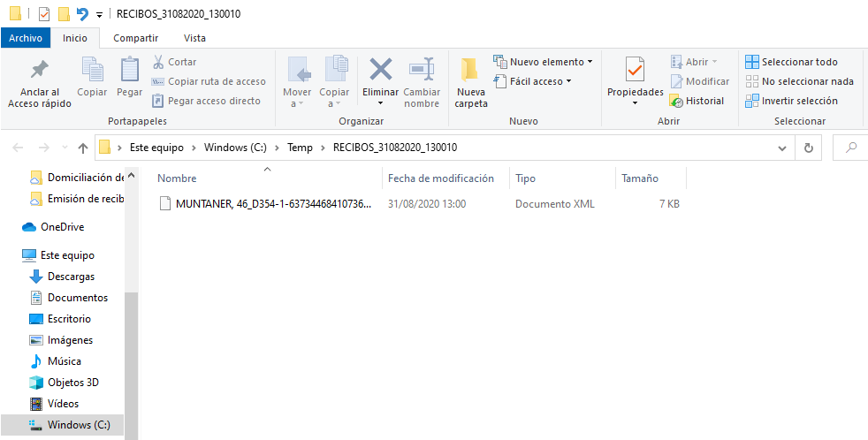Switch to the Compartir tab

coord(135,38)
